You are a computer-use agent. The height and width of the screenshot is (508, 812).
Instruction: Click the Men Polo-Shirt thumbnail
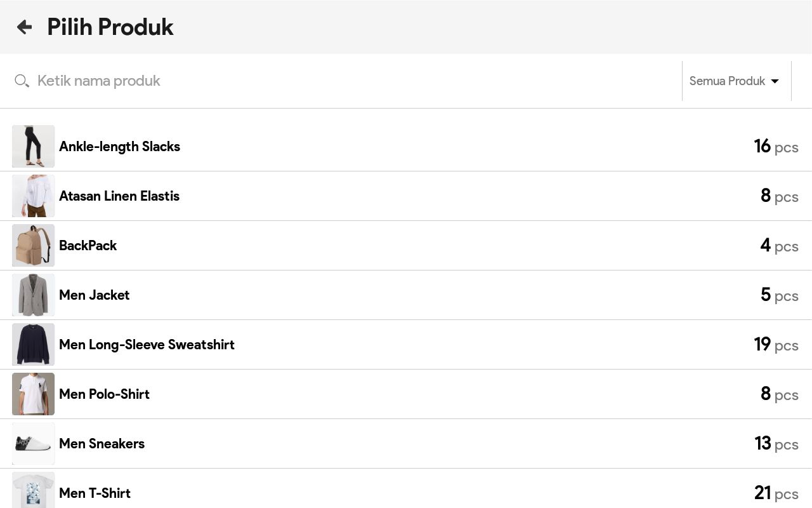click(33, 394)
